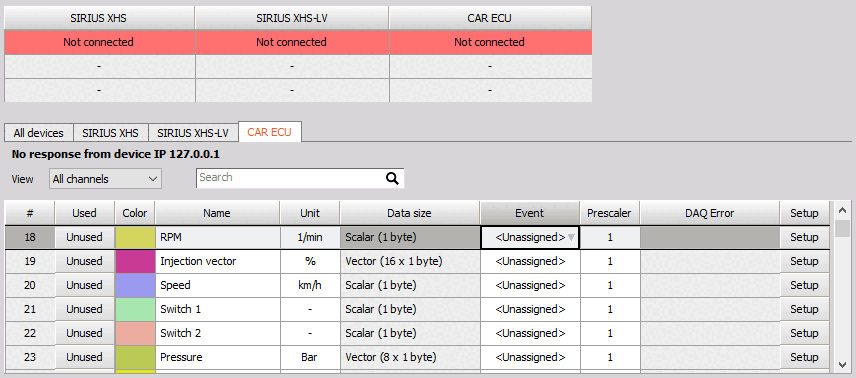Open Setup for Switch 1 channel

pyautogui.click(x=804, y=309)
